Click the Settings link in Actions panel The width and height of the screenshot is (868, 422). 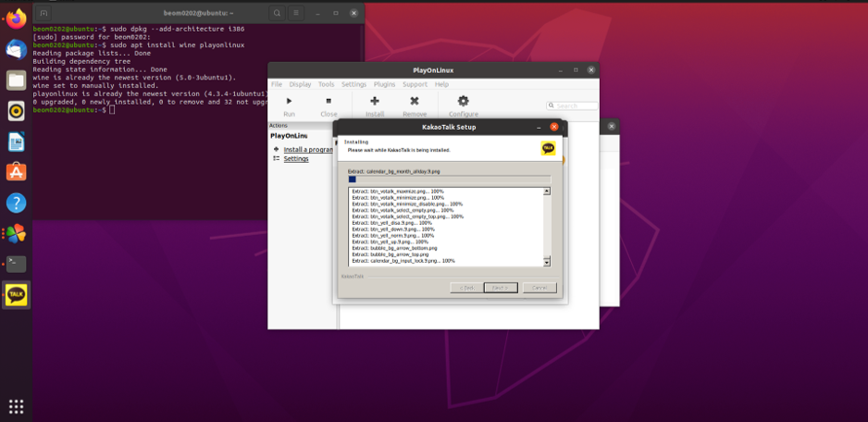[296, 159]
